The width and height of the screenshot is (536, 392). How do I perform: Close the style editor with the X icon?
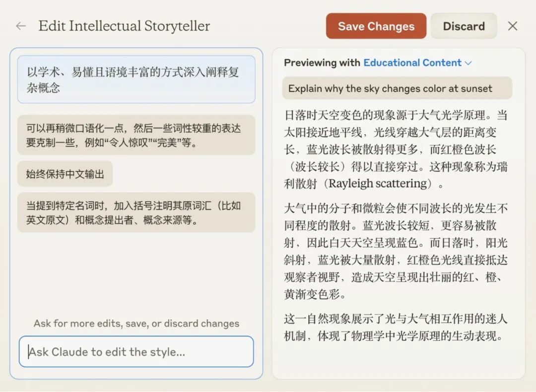pyautogui.click(x=513, y=26)
